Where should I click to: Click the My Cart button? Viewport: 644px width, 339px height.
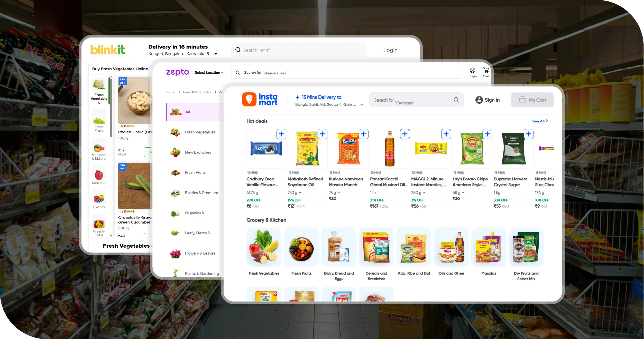[532, 100]
